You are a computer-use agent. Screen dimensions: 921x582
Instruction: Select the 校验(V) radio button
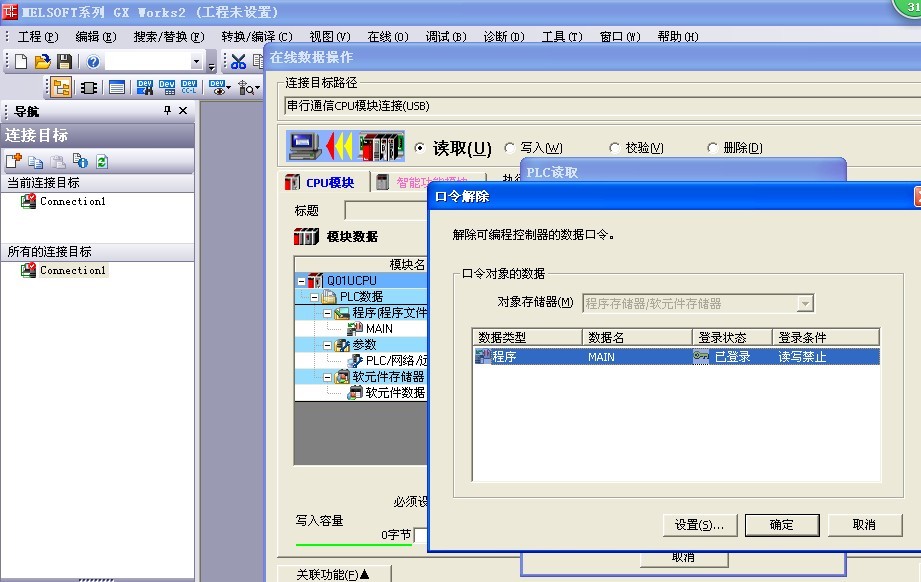pos(614,148)
